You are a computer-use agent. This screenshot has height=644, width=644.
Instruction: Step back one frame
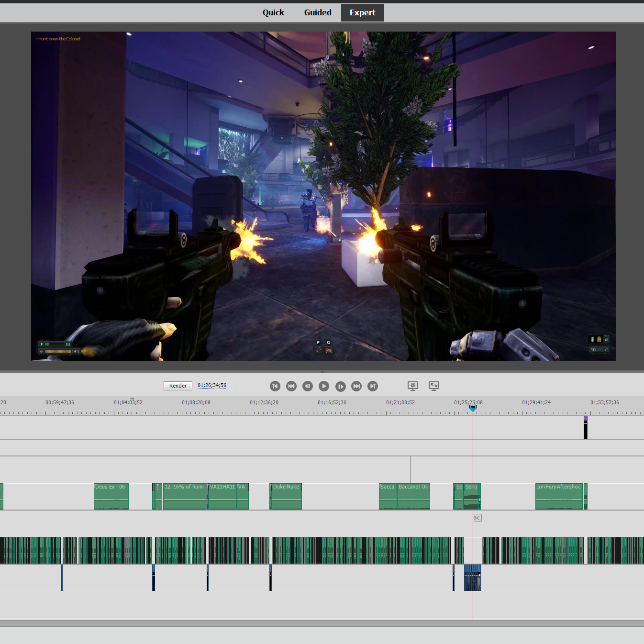308,386
